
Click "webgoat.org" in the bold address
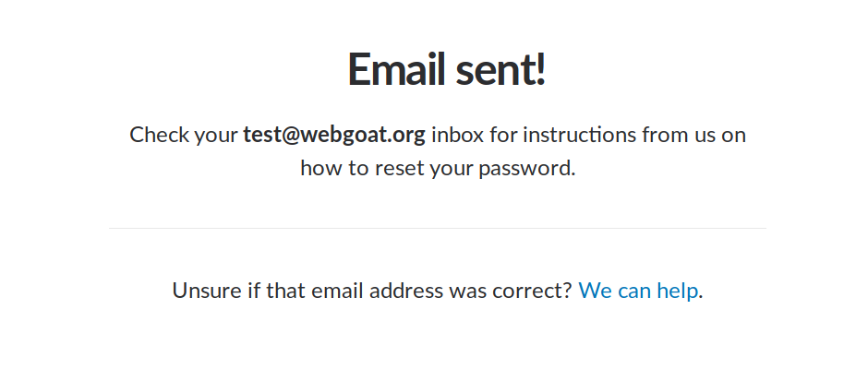(x=363, y=135)
